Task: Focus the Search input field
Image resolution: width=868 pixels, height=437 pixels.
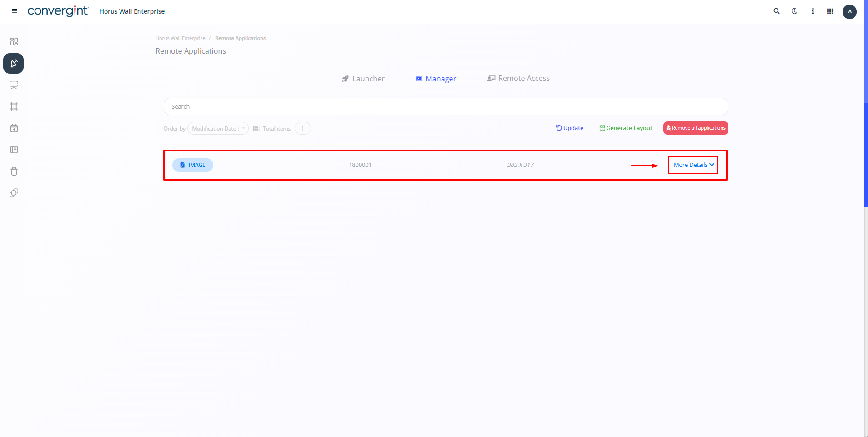Action: 446,107
